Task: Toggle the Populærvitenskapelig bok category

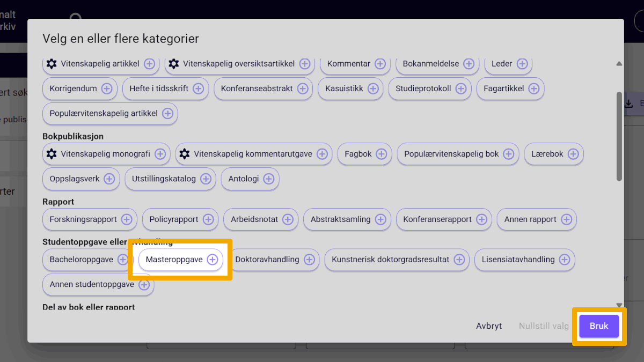Action: 458,154
